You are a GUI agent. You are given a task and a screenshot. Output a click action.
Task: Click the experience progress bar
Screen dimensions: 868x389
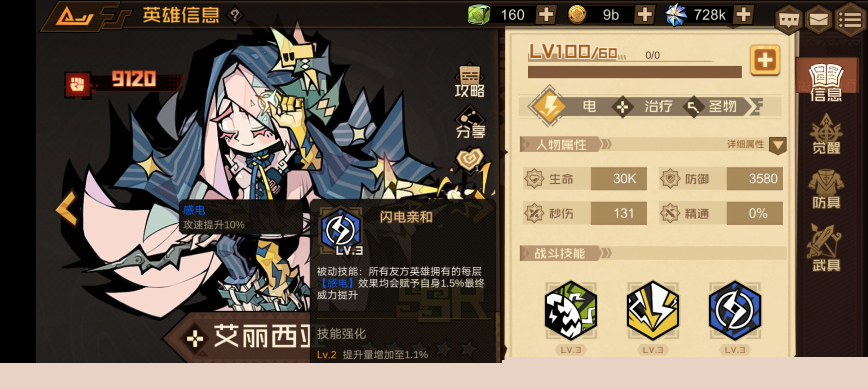(x=635, y=72)
